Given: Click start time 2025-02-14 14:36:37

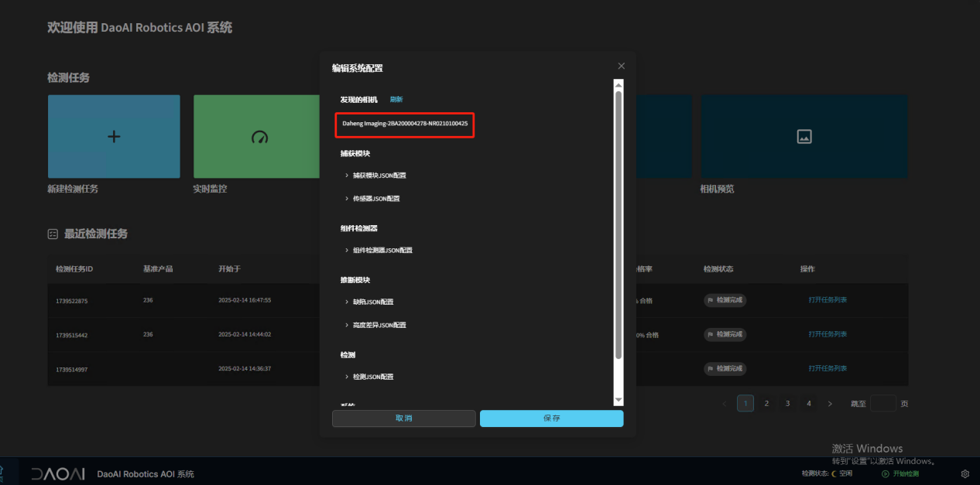Looking at the screenshot, I should point(245,368).
